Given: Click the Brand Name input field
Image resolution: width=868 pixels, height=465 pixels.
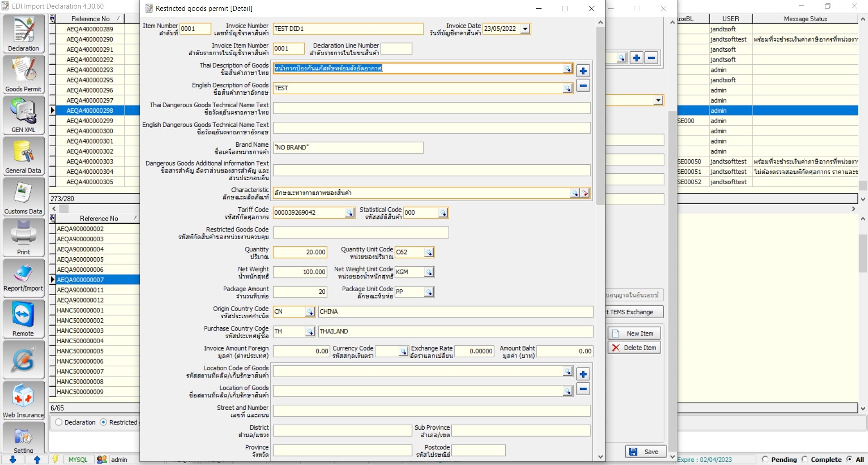Looking at the screenshot, I should coord(348,148).
